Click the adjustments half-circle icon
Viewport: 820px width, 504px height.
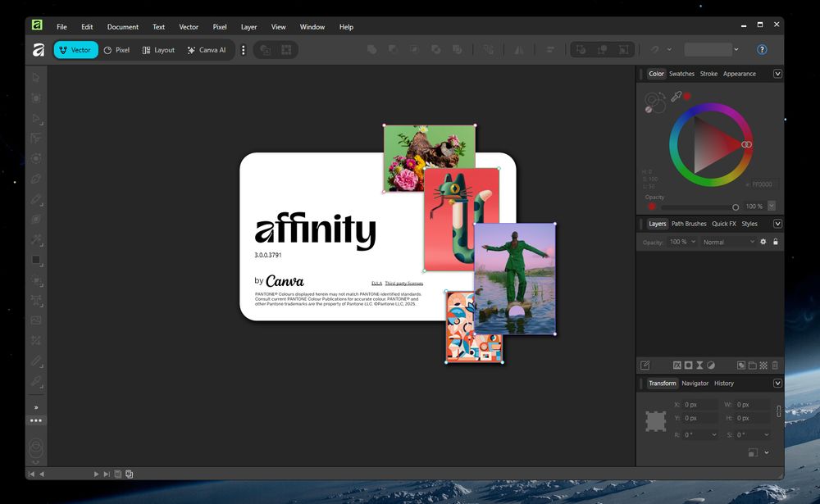coord(711,366)
